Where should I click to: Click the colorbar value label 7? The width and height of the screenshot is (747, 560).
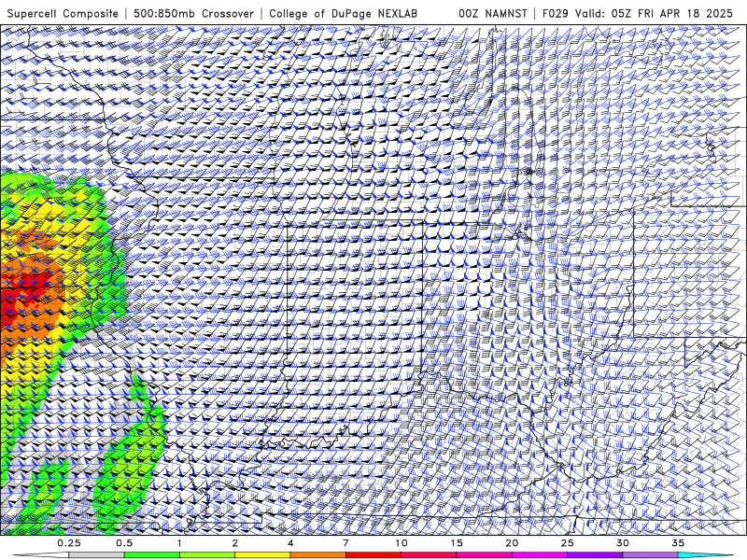pos(345,543)
